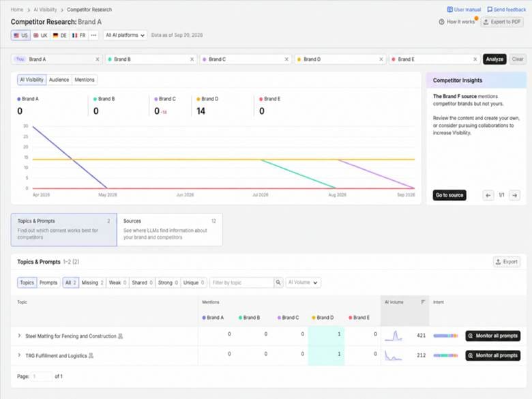
Task: Click Steel Matting volume sparkline
Action: [394, 336]
